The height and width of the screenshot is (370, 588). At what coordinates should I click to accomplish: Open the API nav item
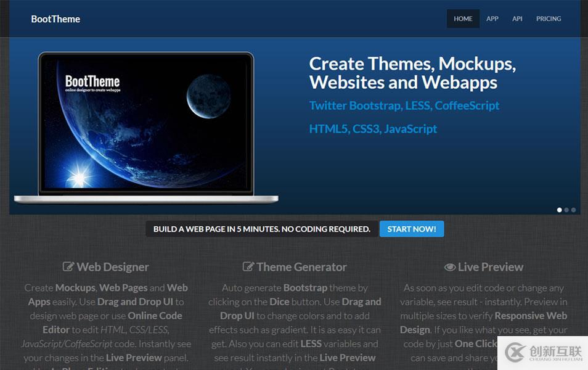pyautogui.click(x=518, y=18)
